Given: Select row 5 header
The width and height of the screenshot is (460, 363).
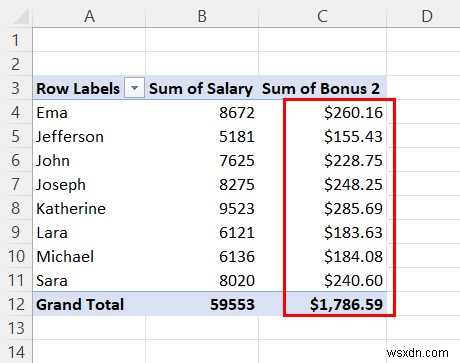Looking at the screenshot, I should tap(16, 136).
